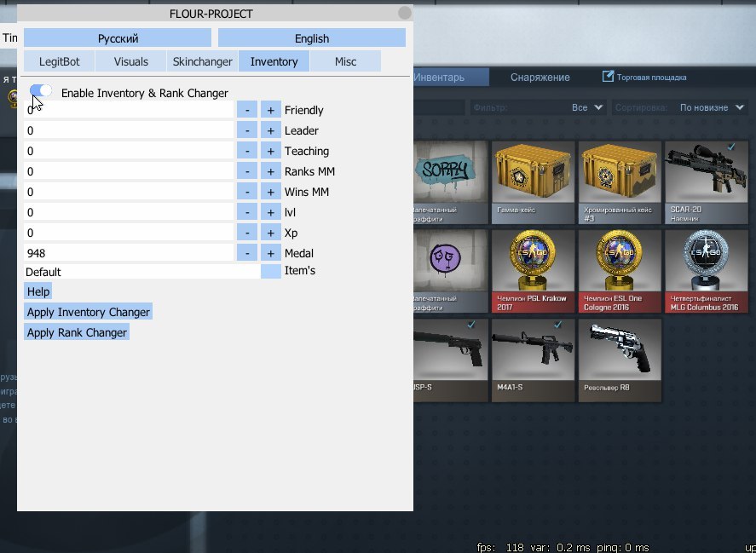Decrease the Leader value
This screenshot has height=553, width=756.
[x=247, y=130]
